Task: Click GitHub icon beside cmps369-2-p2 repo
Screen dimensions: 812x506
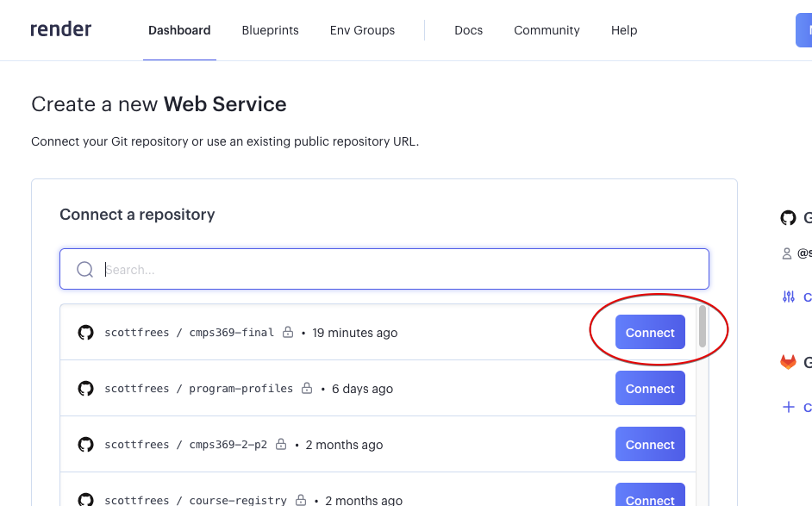Action: pyautogui.click(x=85, y=445)
